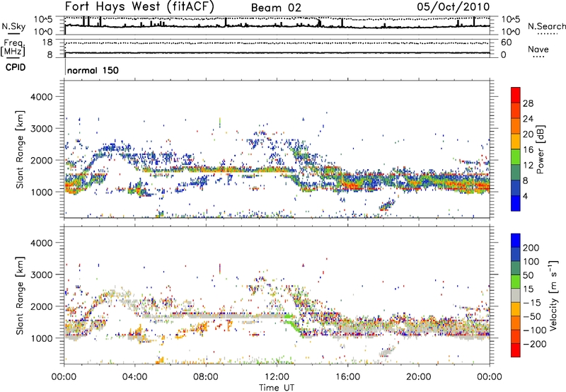
Task: Click the 'CPID' label
Action: tap(16, 67)
